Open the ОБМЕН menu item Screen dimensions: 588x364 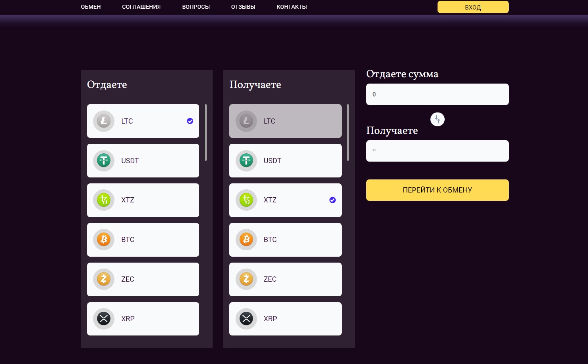point(91,7)
